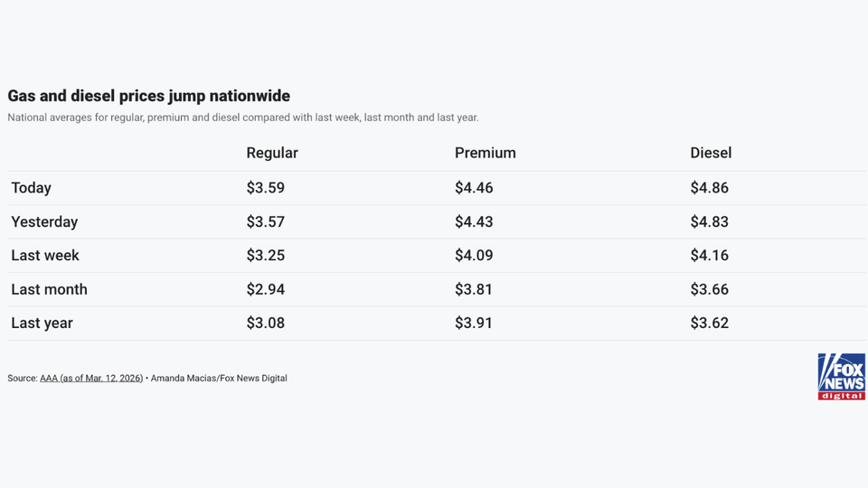The width and height of the screenshot is (868, 488).
Task: Click last month's regular price $2.94
Action: coord(265,289)
